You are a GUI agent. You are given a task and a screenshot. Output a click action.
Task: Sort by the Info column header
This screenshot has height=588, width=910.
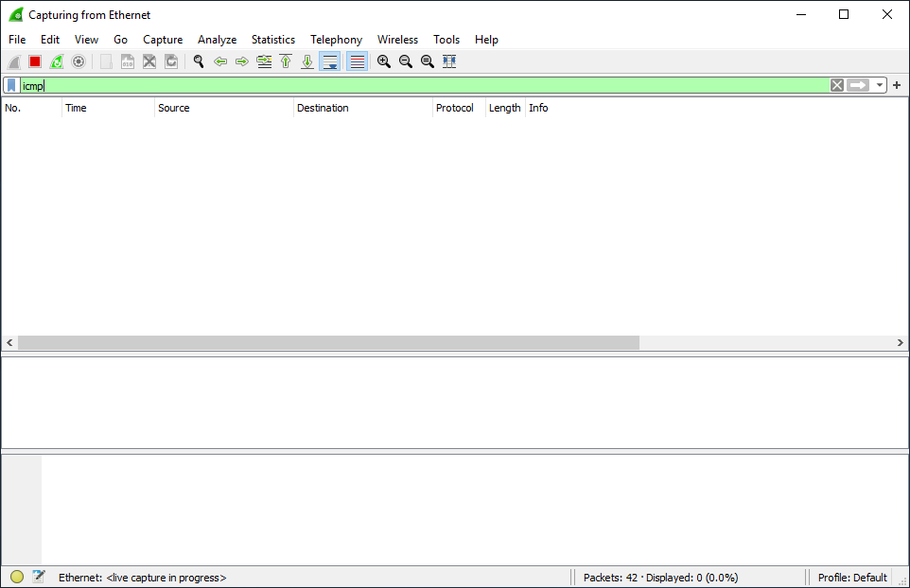pyautogui.click(x=717, y=108)
